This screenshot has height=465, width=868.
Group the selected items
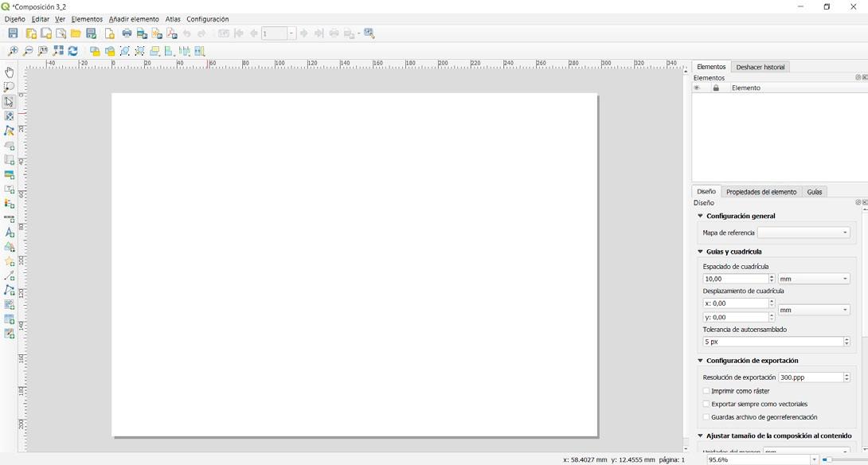point(125,51)
